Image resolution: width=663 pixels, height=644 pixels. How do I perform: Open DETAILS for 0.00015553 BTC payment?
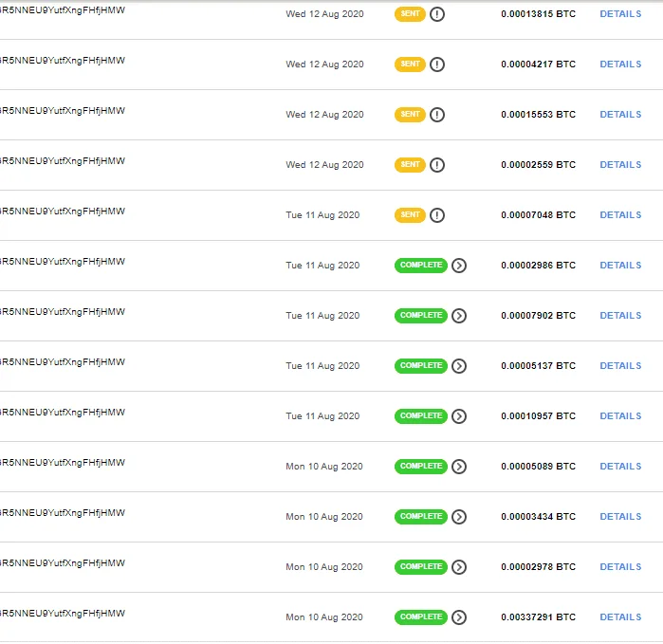(x=620, y=115)
